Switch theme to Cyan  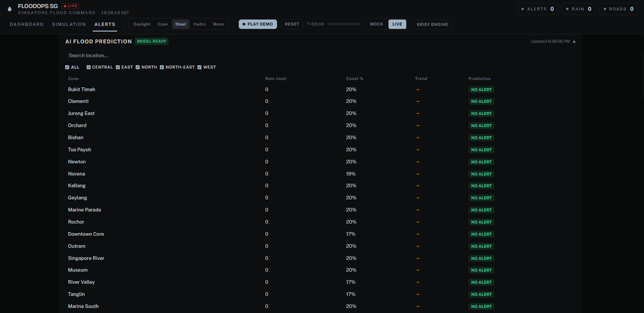point(163,24)
